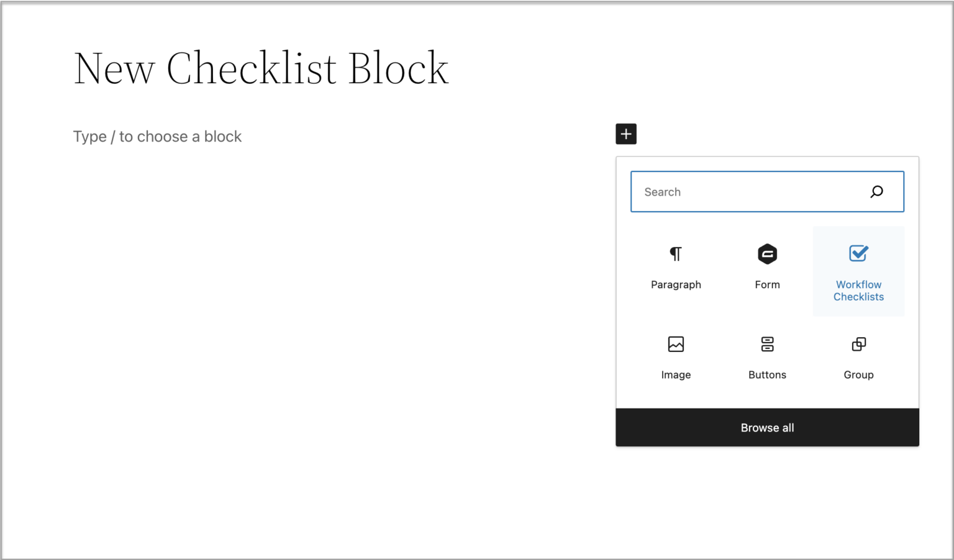This screenshot has width=954, height=560.
Task: Click the Type / to choose a block placeholder
Action: click(157, 136)
